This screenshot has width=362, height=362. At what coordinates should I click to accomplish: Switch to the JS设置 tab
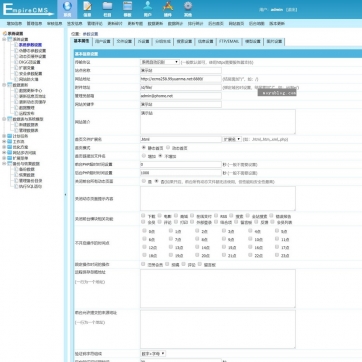143,42
